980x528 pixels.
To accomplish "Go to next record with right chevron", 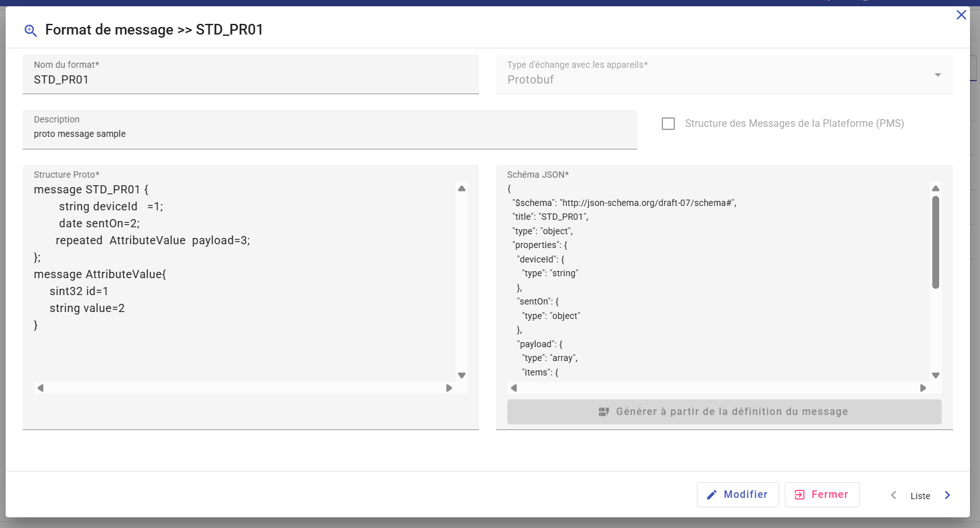I will (947, 495).
